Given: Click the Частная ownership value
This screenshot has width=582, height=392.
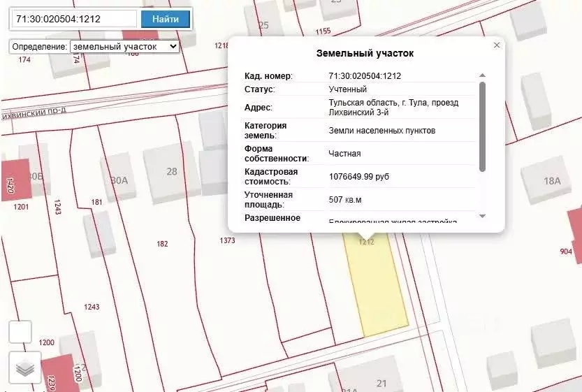Looking at the screenshot, I should [x=344, y=154].
